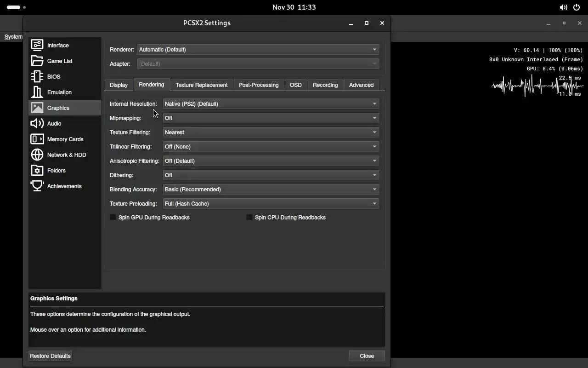Click the Folders gear-folder icon
The height and width of the screenshot is (368, 588).
37,170
